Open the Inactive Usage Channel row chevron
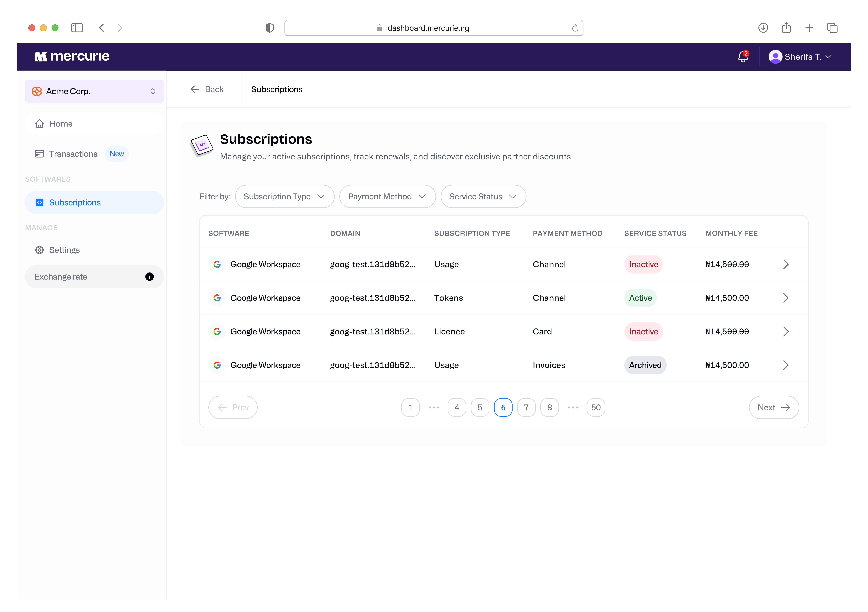Screen dimensions: 868x612 (x=786, y=264)
